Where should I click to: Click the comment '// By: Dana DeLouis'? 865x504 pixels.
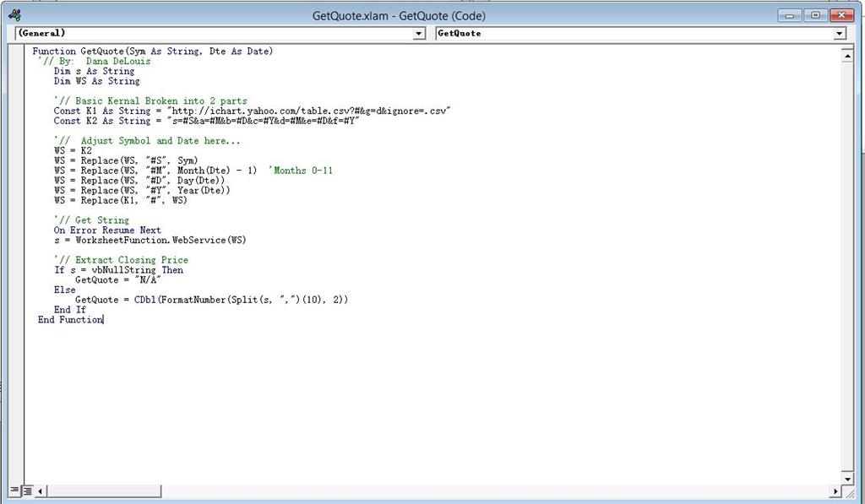tap(95, 62)
